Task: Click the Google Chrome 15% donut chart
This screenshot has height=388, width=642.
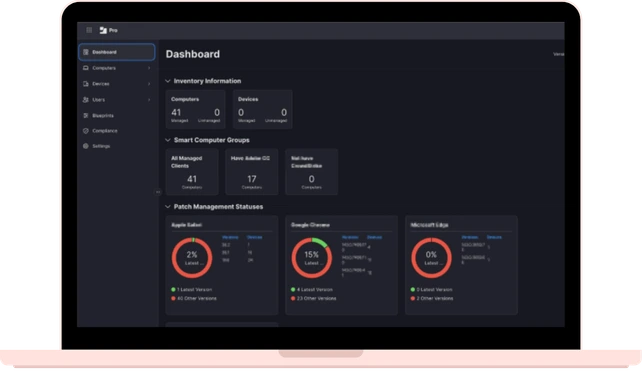Action: tap(312, 258)
